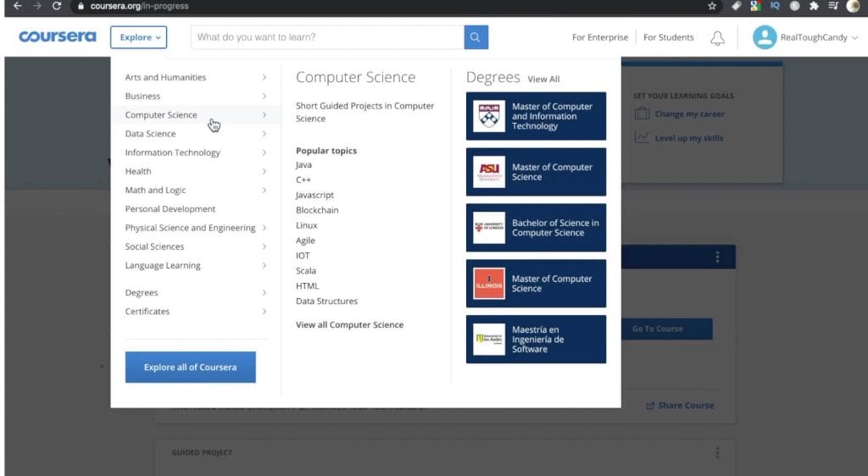Expand the Health chevron
This screenshot has height=476, width=868.
(264, 171)
